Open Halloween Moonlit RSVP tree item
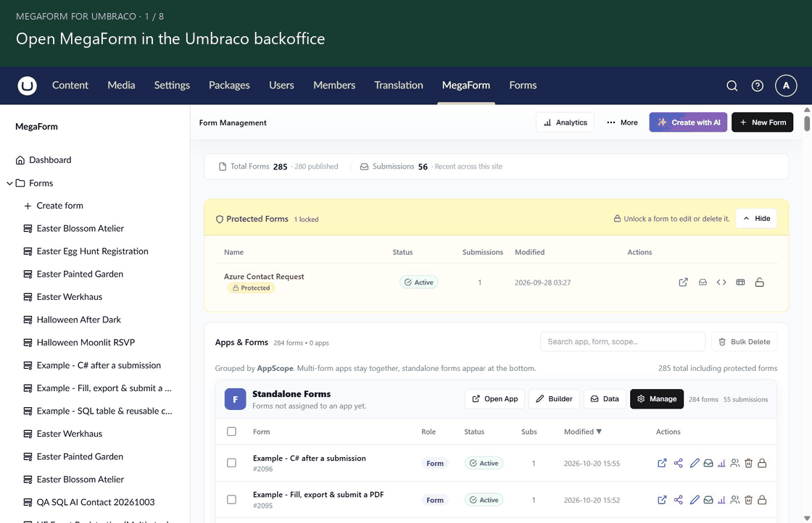The width and height of the screenshot is (812, 523). (x=79, y=343)
